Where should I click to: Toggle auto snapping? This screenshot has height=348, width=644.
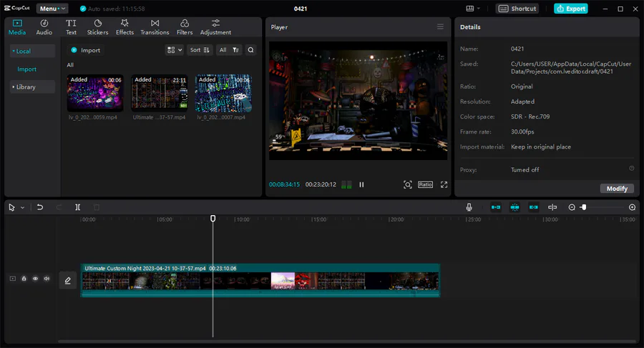(x=514, y=207)
